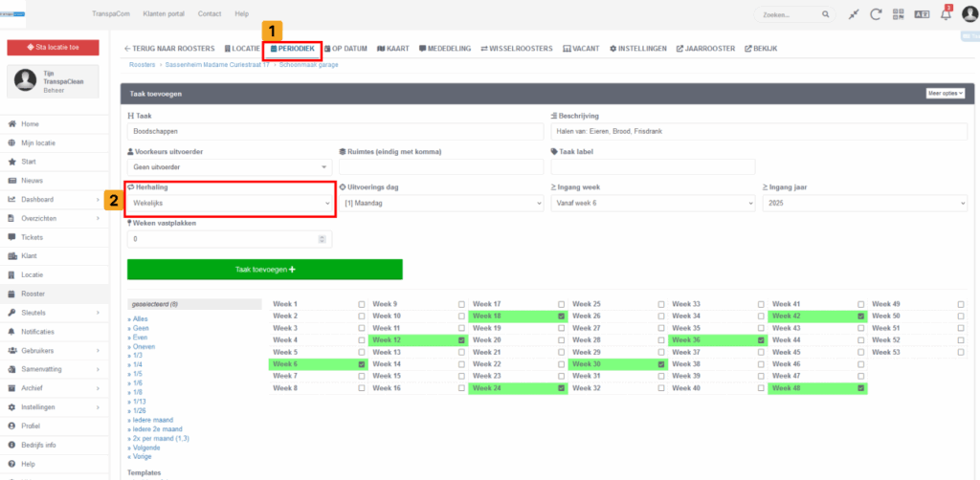The height and width of the screenshot is (480, 980).
Task: Switch to the Instellingen tab
Action: click(637, 49)
